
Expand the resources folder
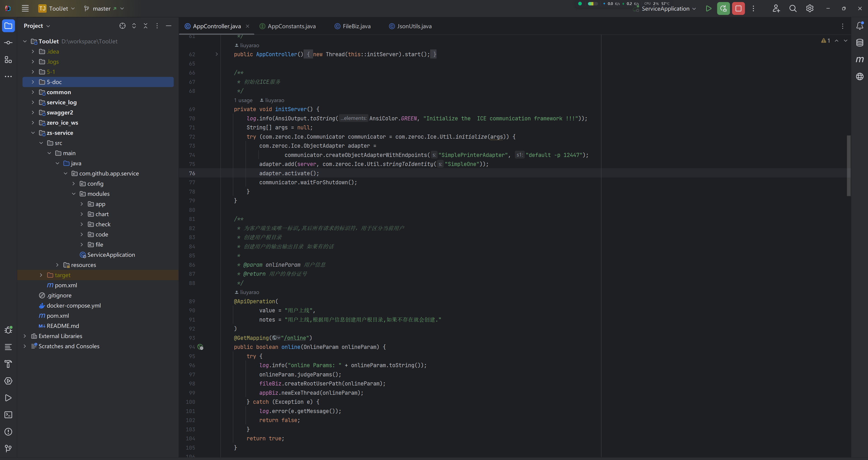57,265
